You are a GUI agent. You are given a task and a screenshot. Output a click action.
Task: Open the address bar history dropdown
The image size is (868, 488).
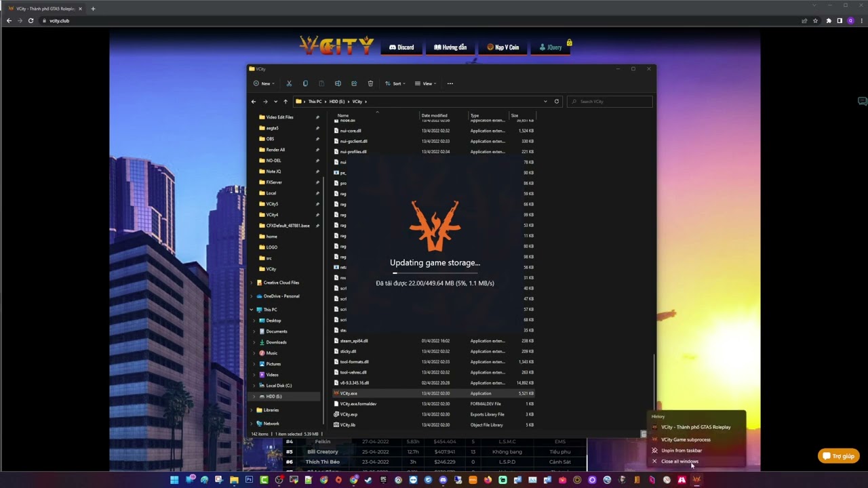545,102
